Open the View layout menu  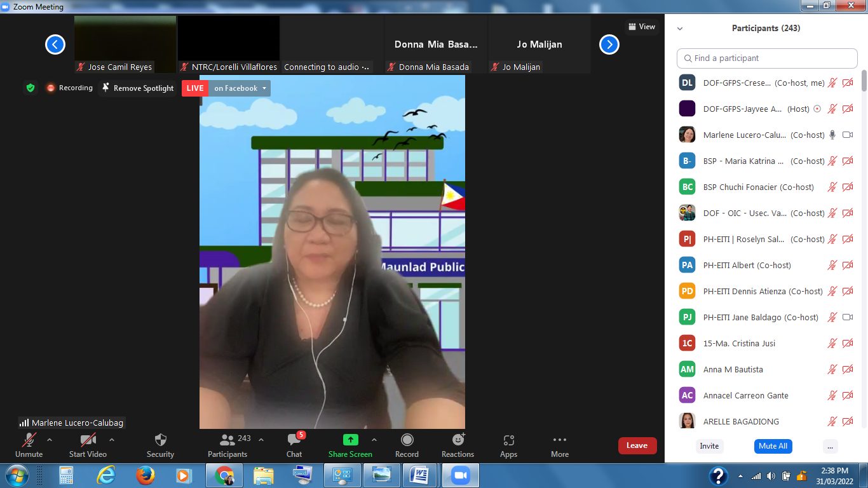[x=642, y=27]
